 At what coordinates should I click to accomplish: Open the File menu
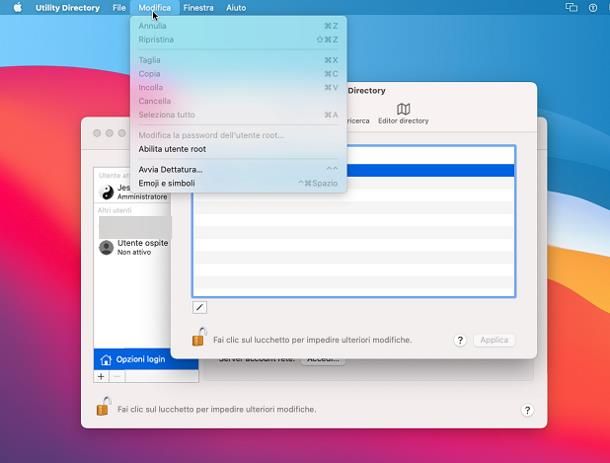point(119,8)
